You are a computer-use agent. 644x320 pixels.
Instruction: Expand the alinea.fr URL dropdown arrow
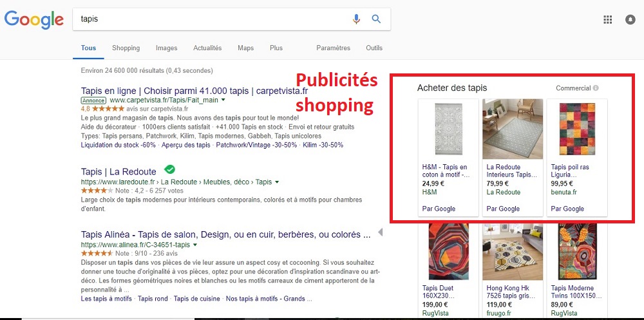(194, 245)
